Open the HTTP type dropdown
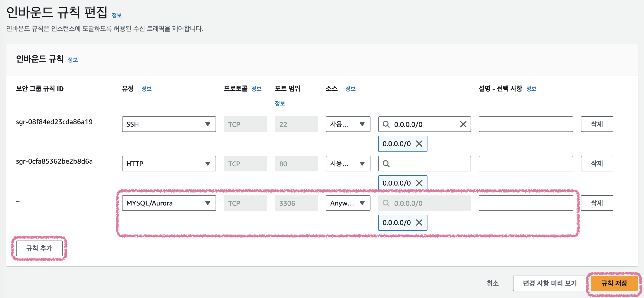This screenshot has width=644, height=298. 169,164
